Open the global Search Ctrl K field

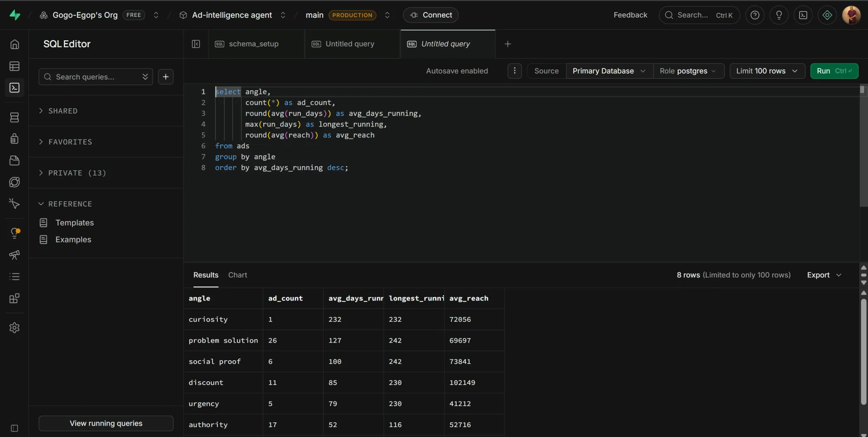coord(699,15)
